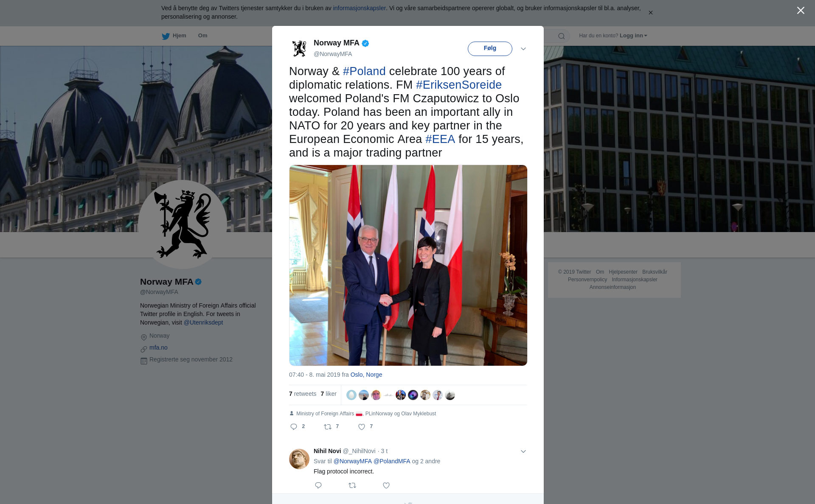The width and height of the screenshot is (815, 504).
Task: Dismiss the cookie notice banner
Action: [650, 13]
